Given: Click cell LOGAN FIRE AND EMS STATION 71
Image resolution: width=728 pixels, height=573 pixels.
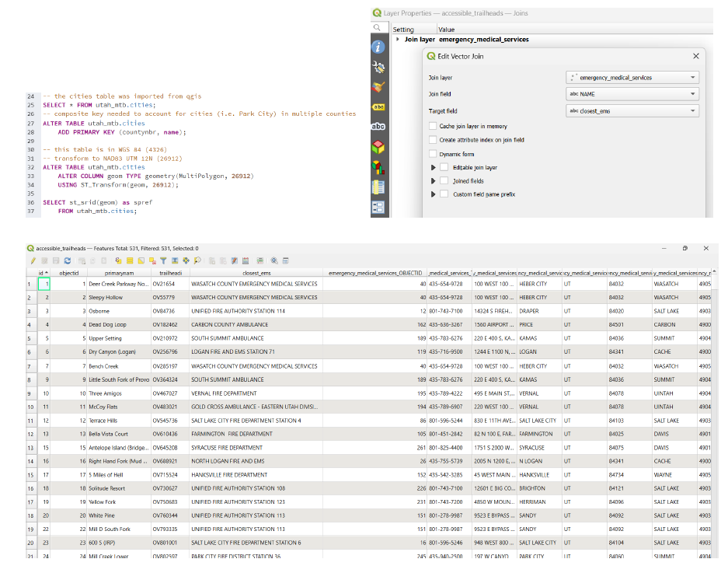Looking at the screenshot, I should [x=256, y=351].
